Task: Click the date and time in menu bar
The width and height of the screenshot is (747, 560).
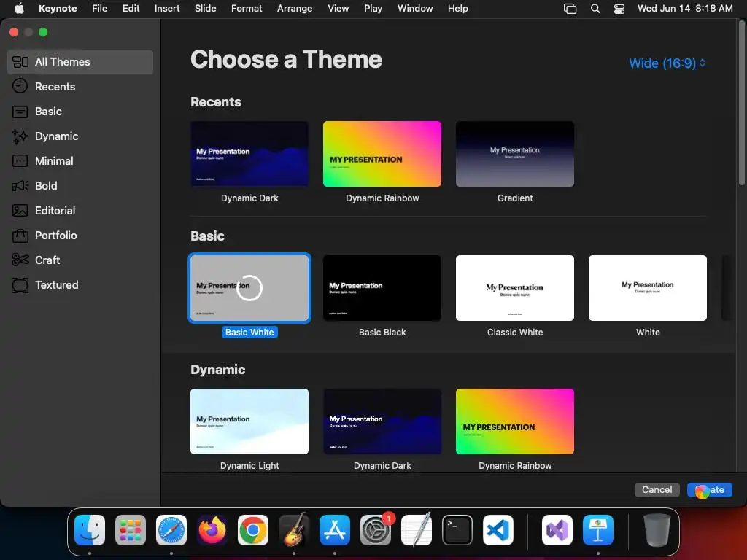Action: pyautogui.click(x=685, y=8)
